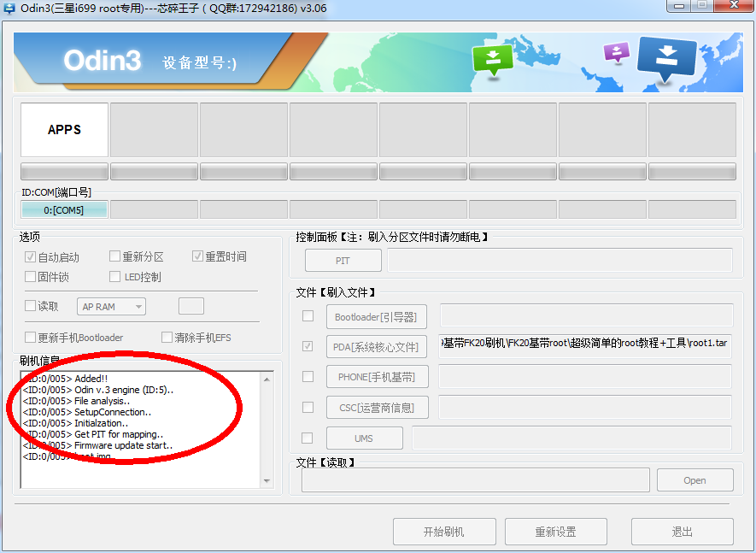The image size is (756, 553).
Task: Exit using the 退出 button
Action: point(683,532)
